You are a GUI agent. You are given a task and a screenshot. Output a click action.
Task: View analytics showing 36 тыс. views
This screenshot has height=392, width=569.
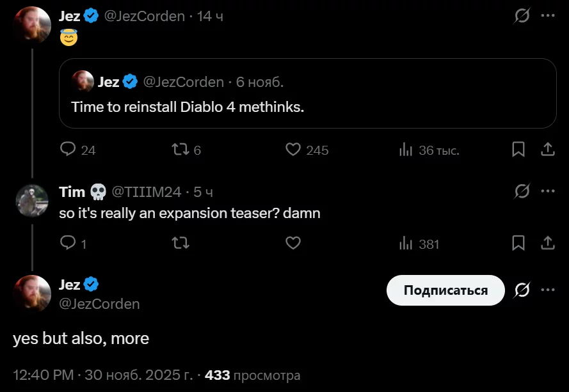click(406, 150)
